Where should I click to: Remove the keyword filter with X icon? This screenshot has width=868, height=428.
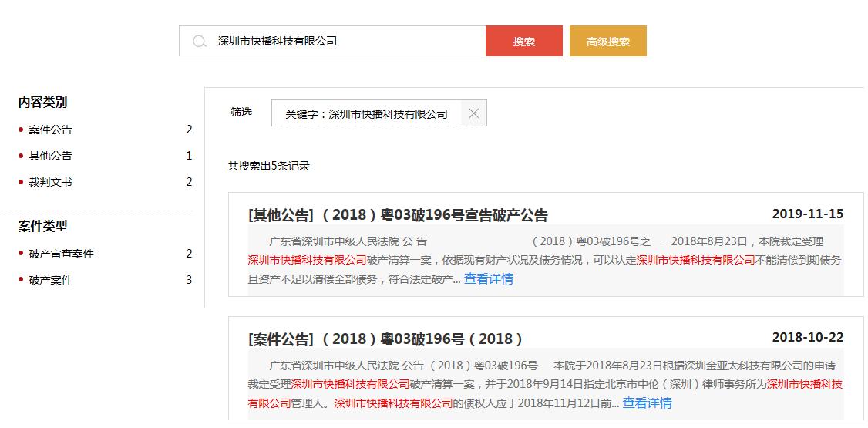(473, 113)
